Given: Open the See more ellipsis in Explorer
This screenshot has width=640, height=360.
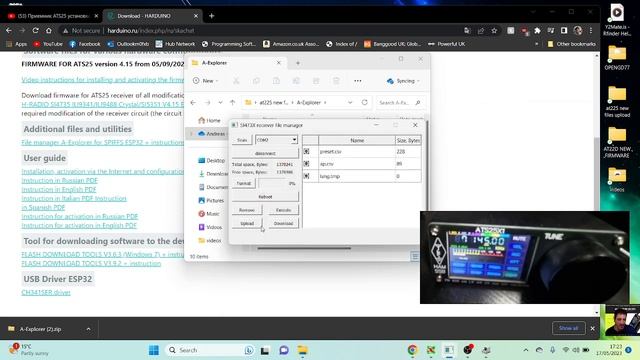Looking at the screenshot, I should point(358,81).
